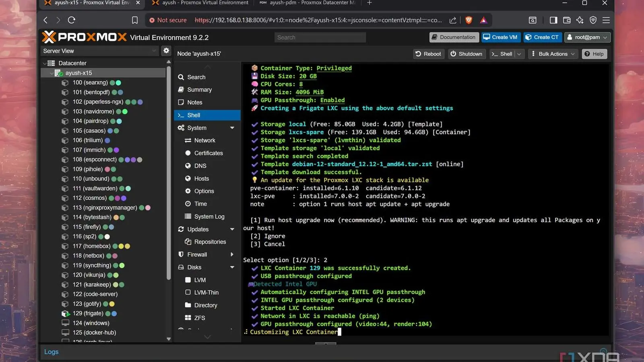Click the Brave shields lion icon

coord(469,20)
